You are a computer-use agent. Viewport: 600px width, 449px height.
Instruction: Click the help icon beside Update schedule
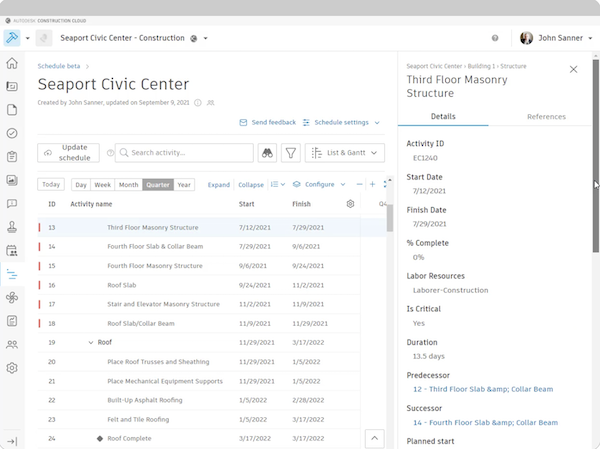coord(110,153)
